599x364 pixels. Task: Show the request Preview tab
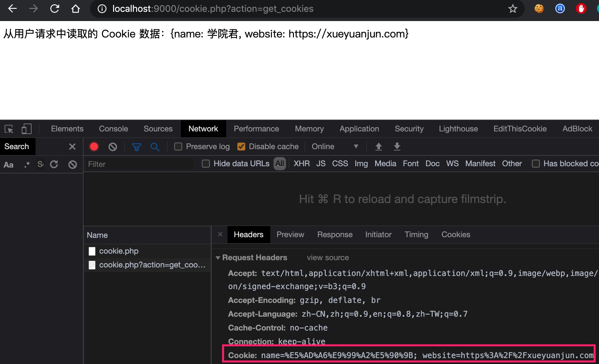tap(290, 235)
